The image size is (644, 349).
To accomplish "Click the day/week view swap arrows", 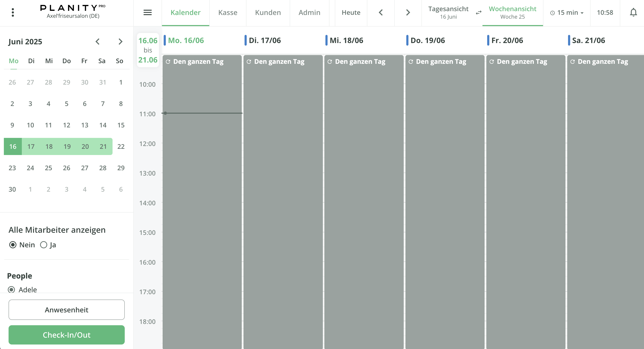I will pyautogui.click(x=478, y=12).
